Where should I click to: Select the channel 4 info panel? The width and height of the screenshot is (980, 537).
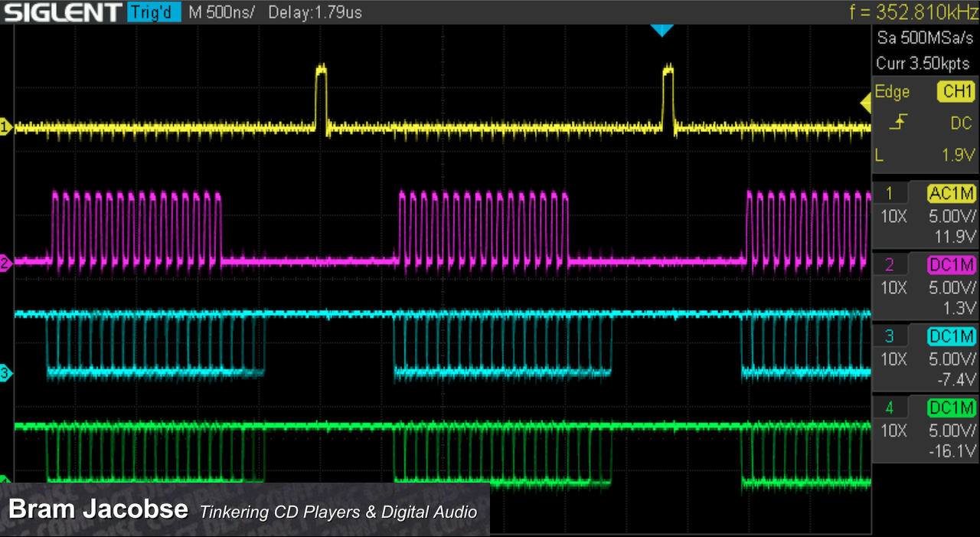tap(926, 430)
